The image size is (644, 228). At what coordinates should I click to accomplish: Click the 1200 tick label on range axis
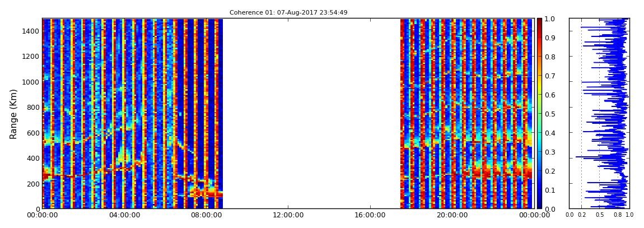click(x=30, y=57)
